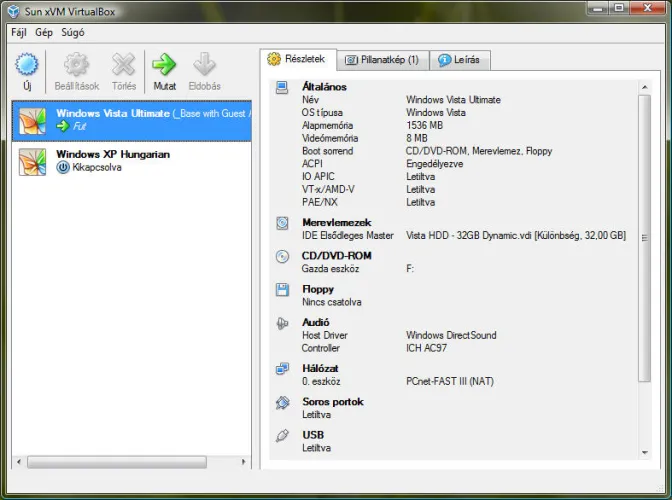Click the Mutat green arrow icon
This screenshot has height=500, width=672.
coord(164,65)
